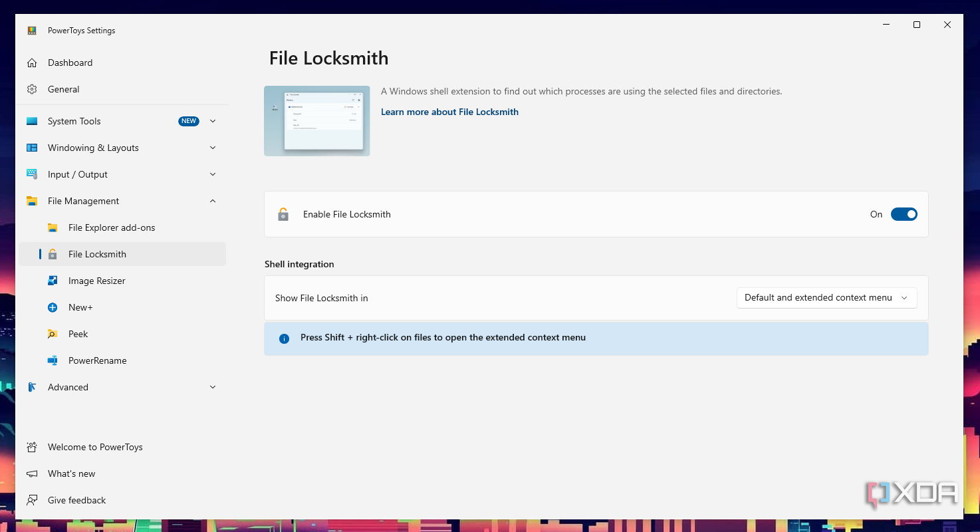Click Give feedback

[x=122, y=500]
